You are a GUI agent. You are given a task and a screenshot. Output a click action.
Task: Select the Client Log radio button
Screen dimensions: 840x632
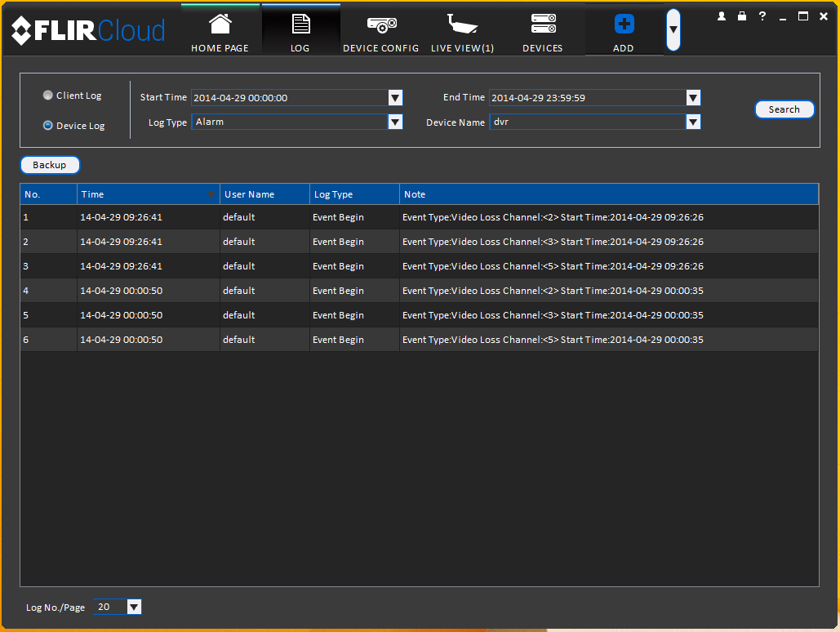point(47,96)
